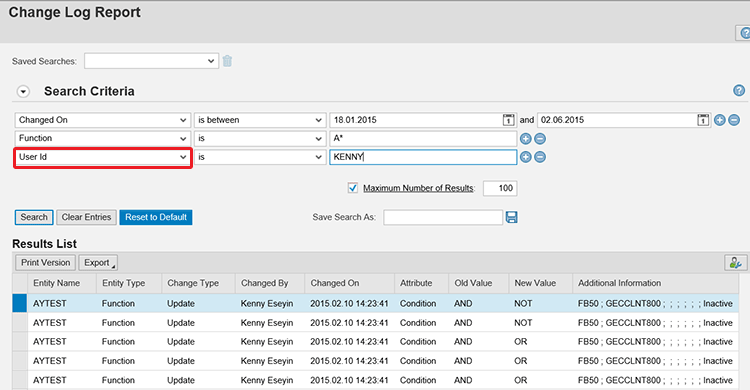
Task: Open the Export menu button
Action: [x=98, y=263]
